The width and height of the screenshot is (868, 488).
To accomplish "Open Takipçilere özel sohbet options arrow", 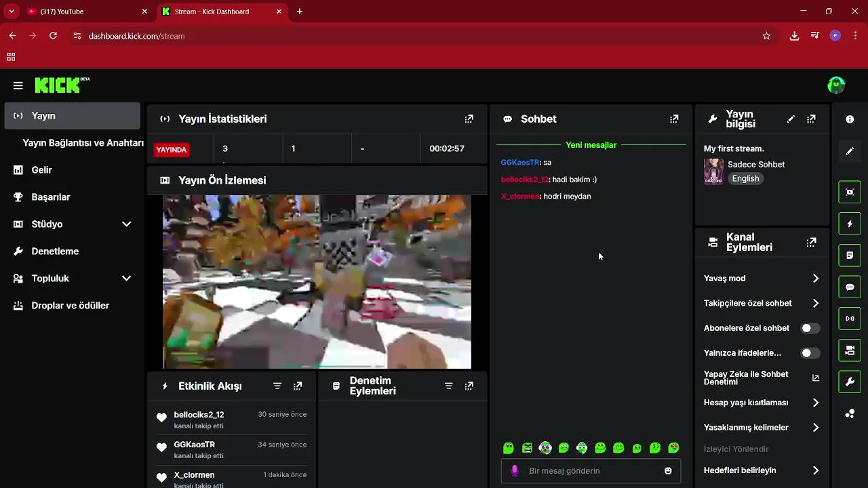I will pos(816,303).
